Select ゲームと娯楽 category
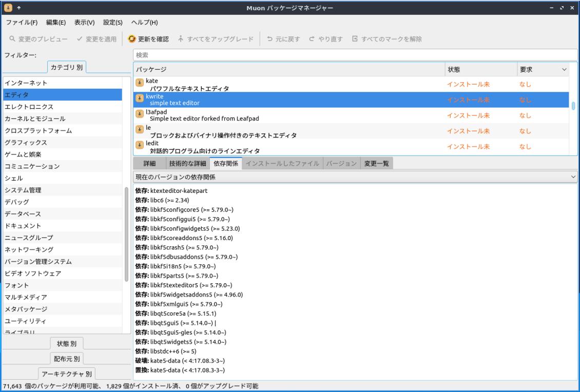 coord(63,154)
